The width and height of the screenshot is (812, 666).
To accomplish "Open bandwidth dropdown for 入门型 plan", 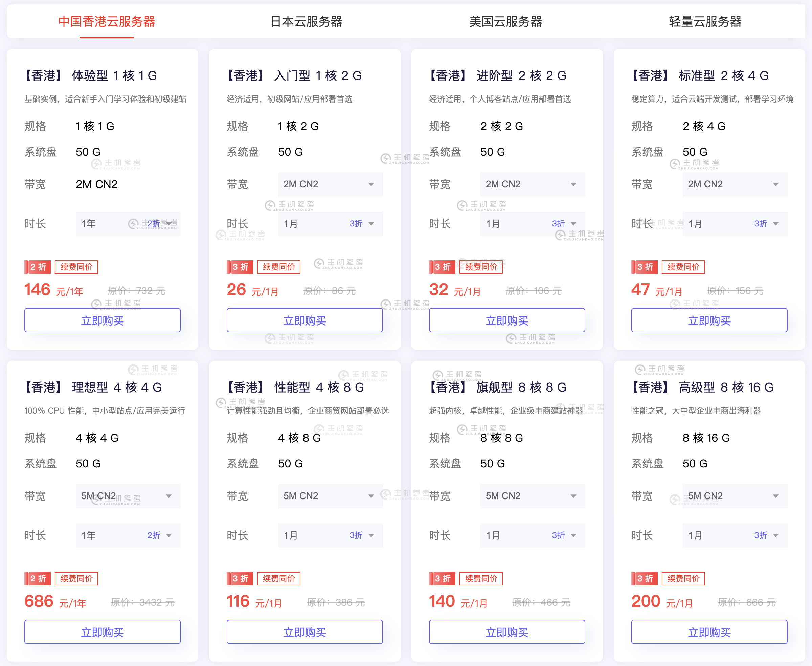I will point(330,184).
